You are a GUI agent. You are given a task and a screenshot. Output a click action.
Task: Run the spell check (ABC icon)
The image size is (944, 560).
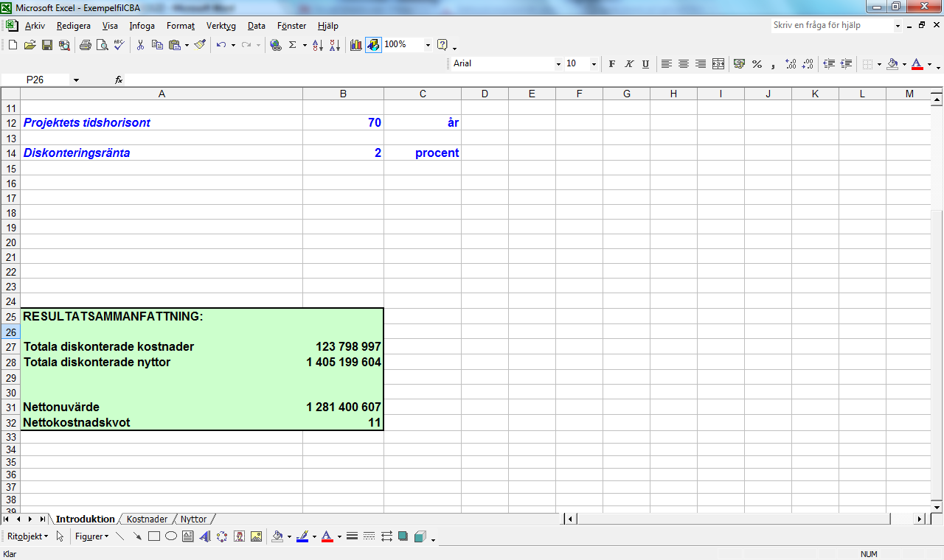(119, 45)
